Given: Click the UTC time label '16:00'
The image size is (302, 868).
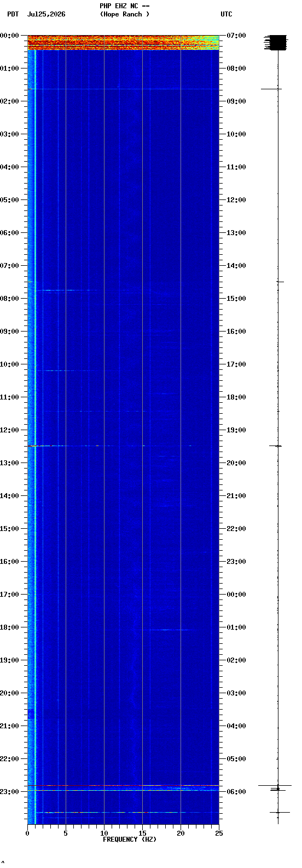Looking at the screenshot, I should click(236, 332).
